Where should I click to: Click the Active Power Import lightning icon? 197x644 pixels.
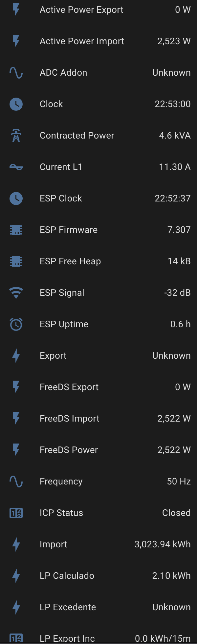pyautogui.click(x=16, y=41)
